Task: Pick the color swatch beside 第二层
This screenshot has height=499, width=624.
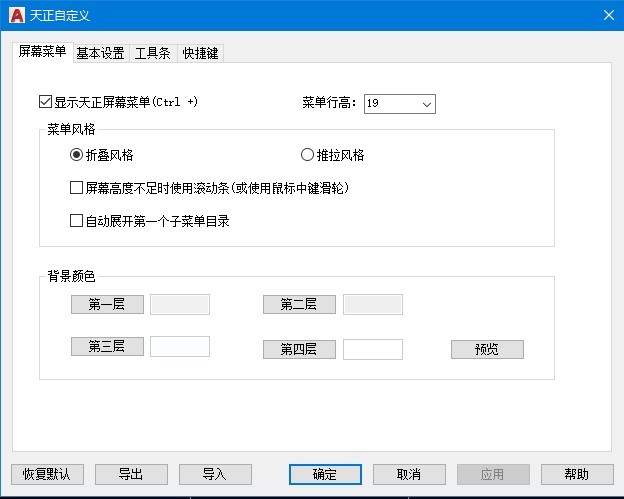Action: pos(373,304)
